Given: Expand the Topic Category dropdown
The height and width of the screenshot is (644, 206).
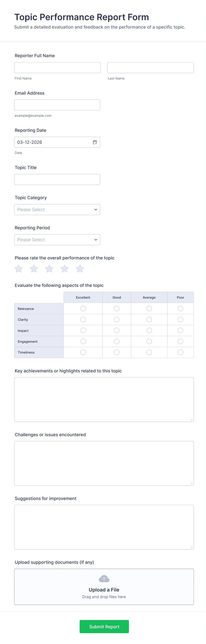Looking at the screenshot, I should [57, 210].
